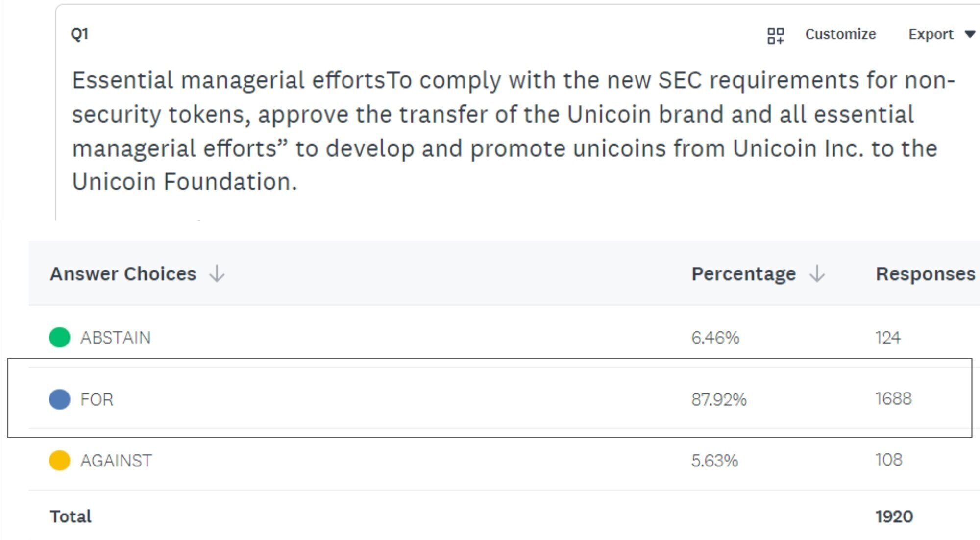Sort by Answer Choices arrow icon
The image size is (980, 540).
pos(217,273)
